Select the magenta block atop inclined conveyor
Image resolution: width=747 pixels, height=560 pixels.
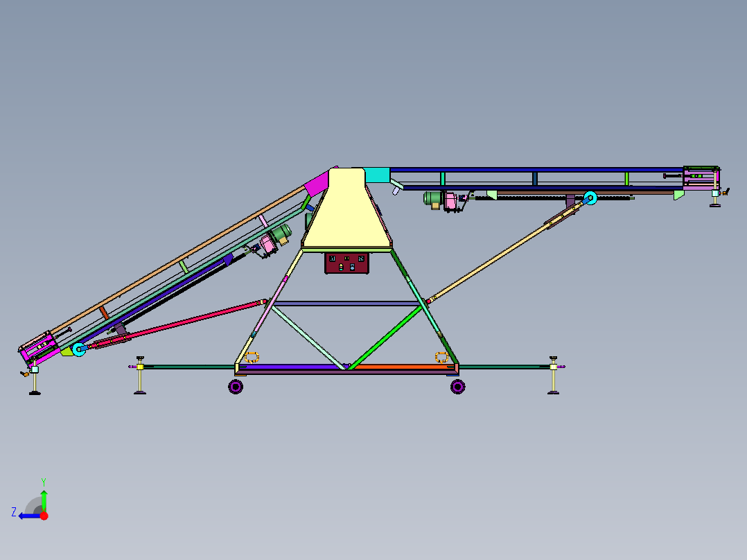[x=317, y=184]
